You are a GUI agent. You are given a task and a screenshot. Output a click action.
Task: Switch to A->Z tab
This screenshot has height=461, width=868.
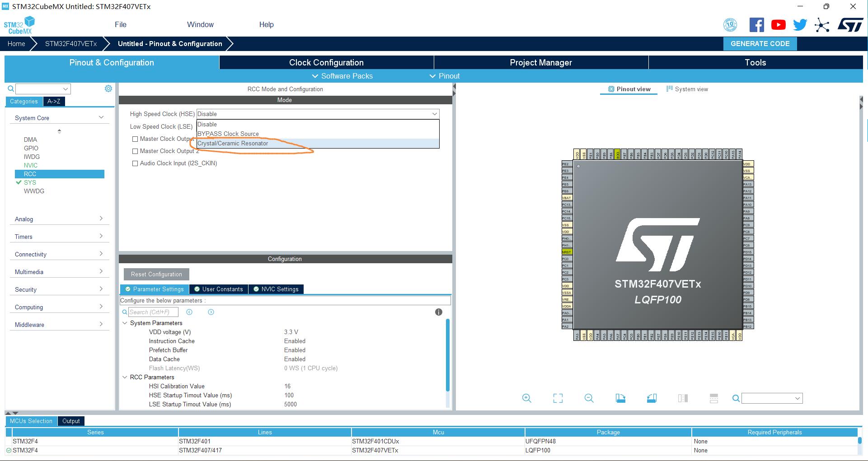[x=54, y=101]
